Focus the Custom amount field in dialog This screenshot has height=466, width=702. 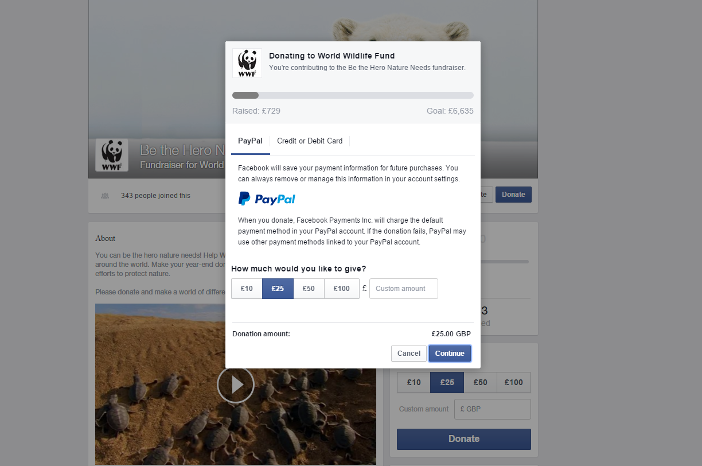[403, 289]
